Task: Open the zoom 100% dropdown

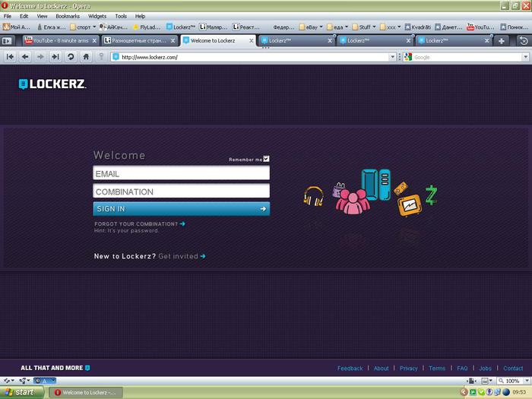Action: (x=527, y=381)
